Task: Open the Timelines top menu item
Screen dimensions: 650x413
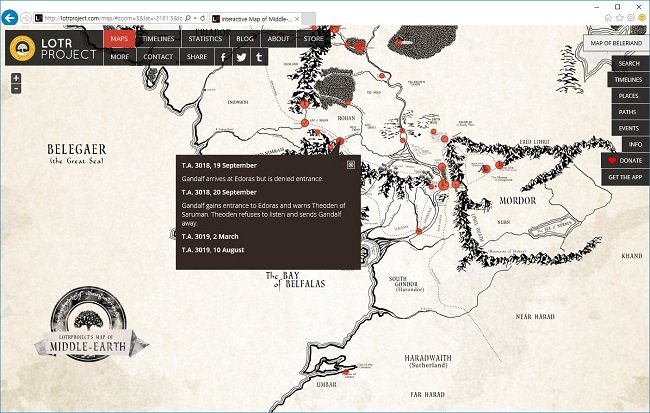Action: coord(158,39)
